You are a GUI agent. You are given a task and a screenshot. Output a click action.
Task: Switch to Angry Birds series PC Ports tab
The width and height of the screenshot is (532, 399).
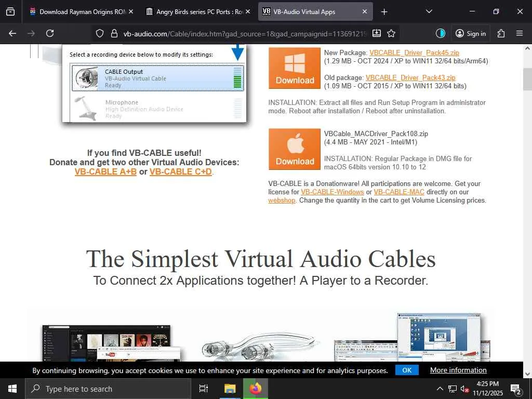198,11
